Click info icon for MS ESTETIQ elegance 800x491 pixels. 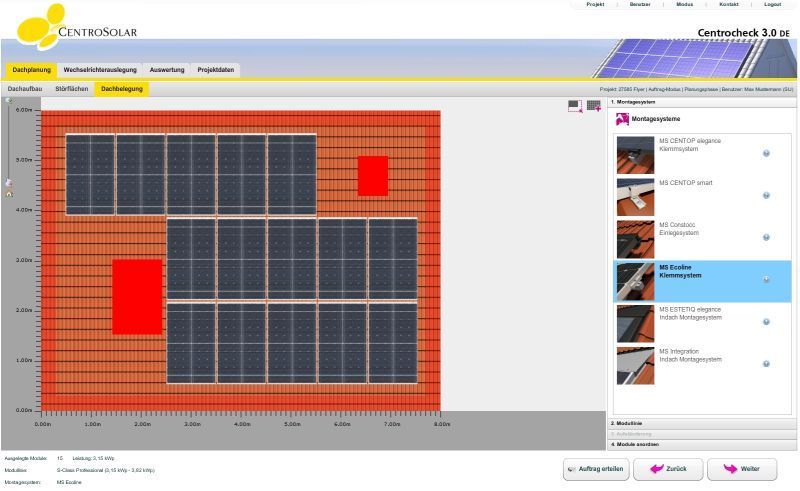(x=766, y=322)
